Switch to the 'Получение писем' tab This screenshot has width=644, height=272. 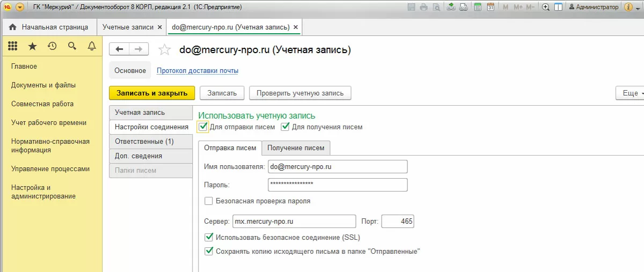[296, 148]
